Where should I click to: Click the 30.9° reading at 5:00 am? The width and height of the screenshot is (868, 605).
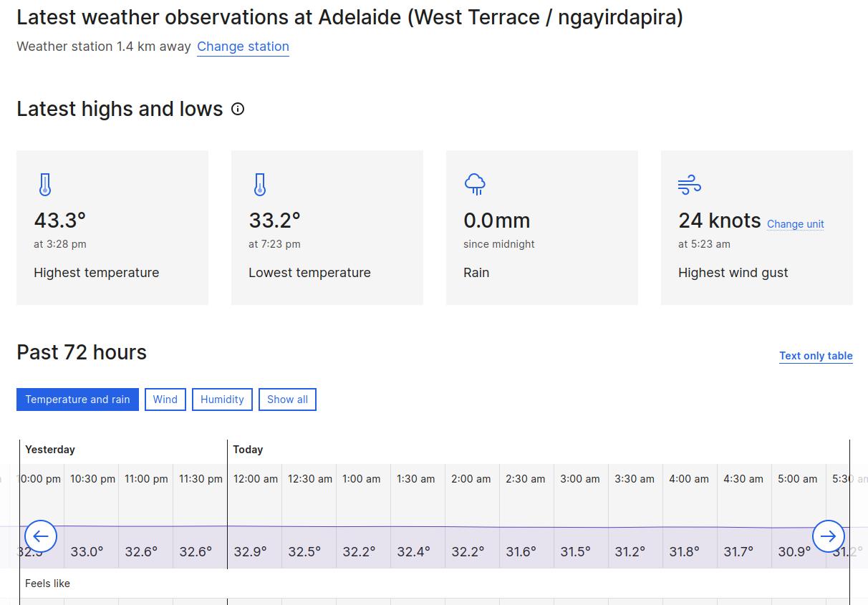[794, 552]
